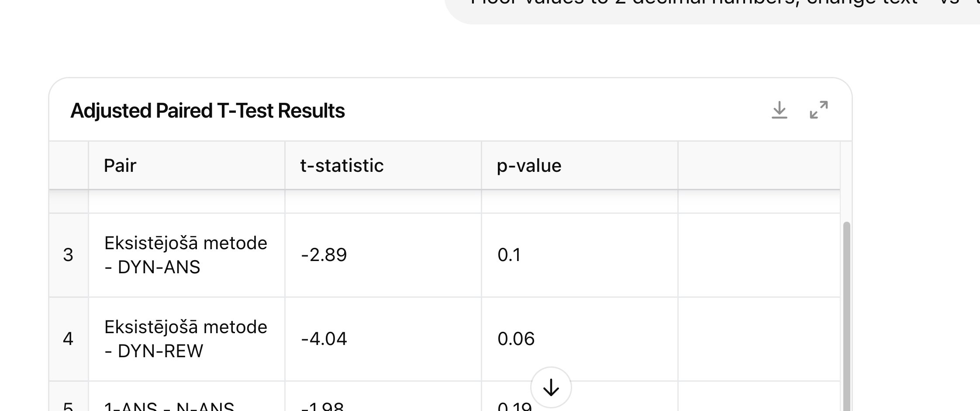The image size is (980, 411).
Task: Select row number 4 index cell
Action: pyautogui.click(x=69, y=339)
